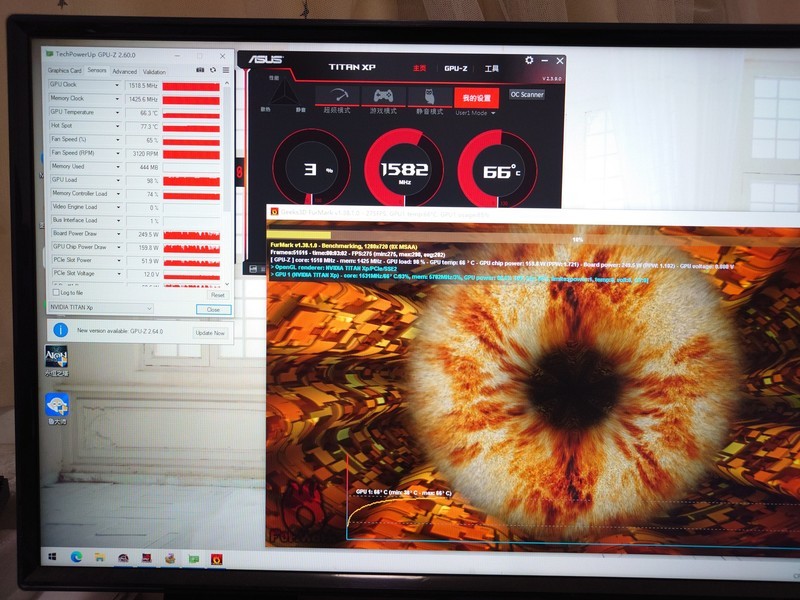The image size is (800, 600).
Task: Open the GPU-Z hamburger menu icon
Action: [x=226, y=70]
